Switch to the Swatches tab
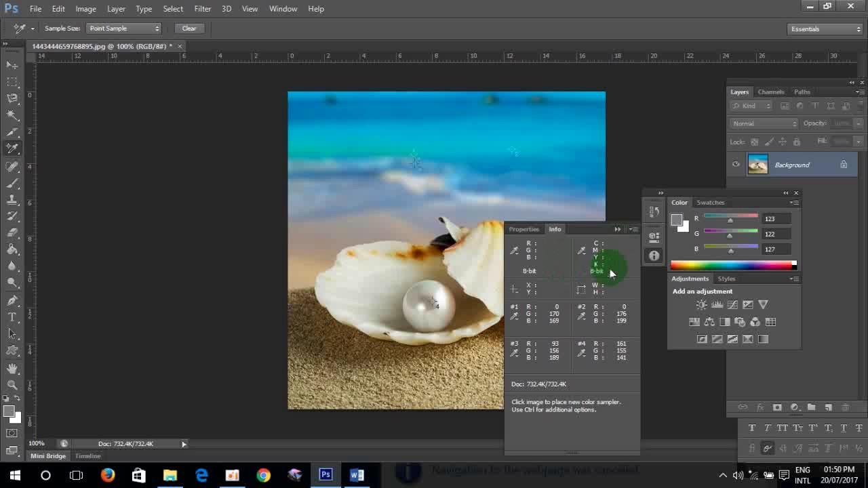Viewport: 868px width, 488px height. tap(710, 203)
